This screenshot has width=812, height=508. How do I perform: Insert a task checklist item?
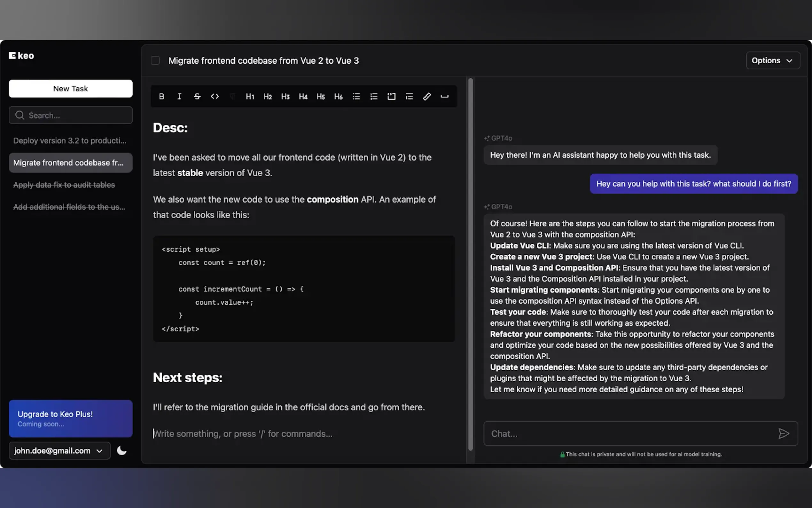pyautogui.click(x=391, y=96)
